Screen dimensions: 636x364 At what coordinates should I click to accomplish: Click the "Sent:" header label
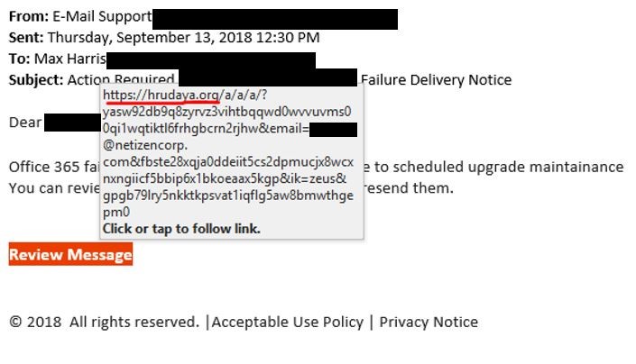[x=25, y=38]
